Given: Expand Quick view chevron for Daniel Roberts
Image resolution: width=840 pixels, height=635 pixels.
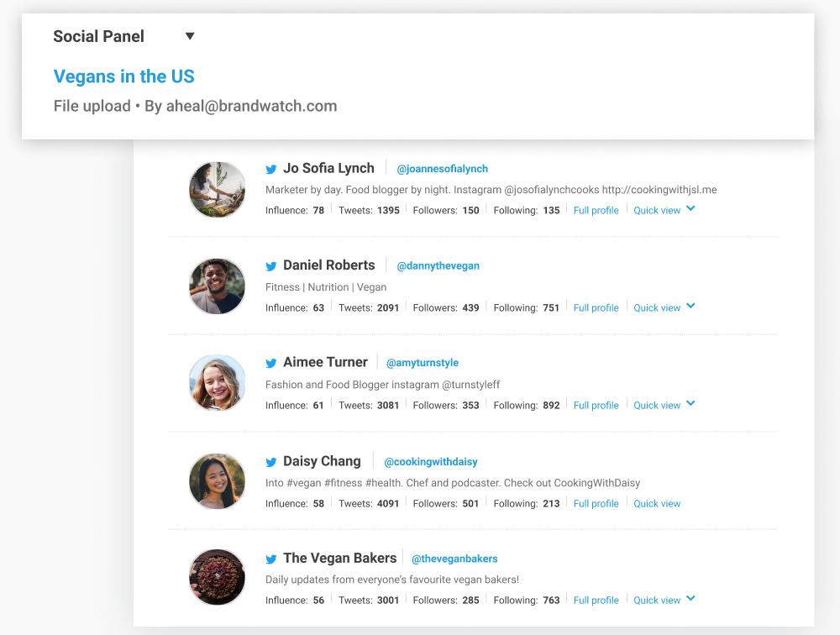Looking at the screenshot, I should tap(690, 306).
